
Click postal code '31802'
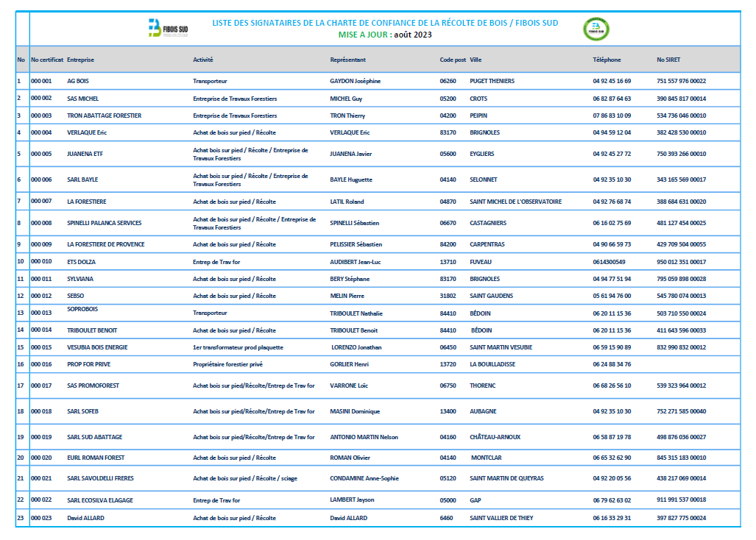coord(448,296)
